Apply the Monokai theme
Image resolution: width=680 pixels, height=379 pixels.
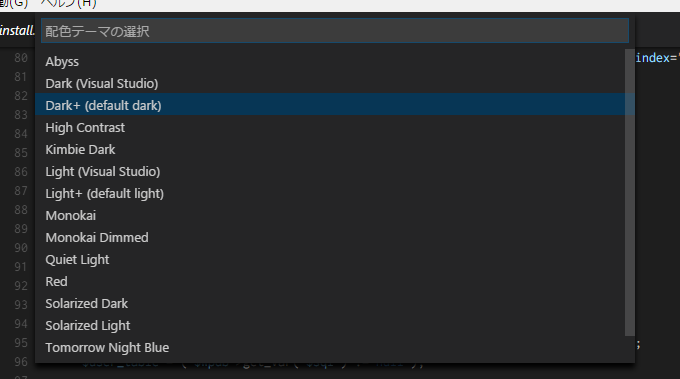[x=334, y=216]
